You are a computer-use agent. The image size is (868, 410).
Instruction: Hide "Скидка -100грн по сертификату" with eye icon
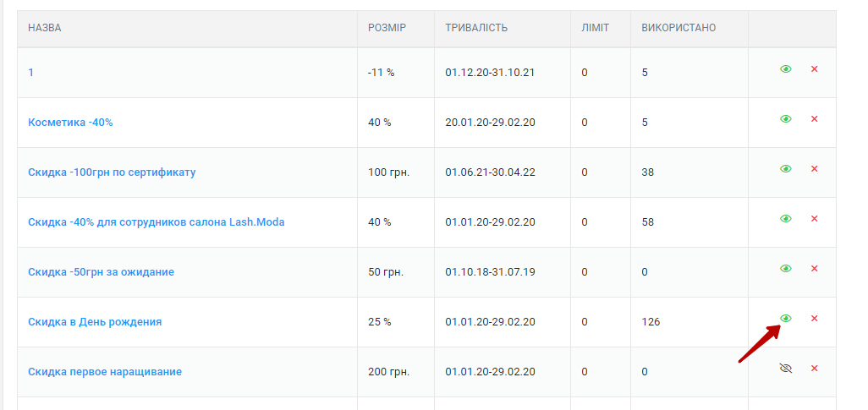(786, 169)
